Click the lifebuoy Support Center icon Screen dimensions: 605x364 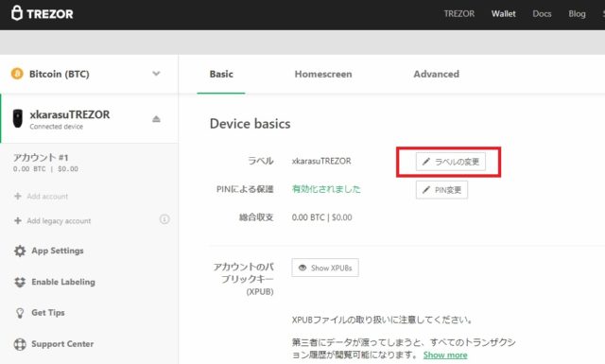coord(20,344)
